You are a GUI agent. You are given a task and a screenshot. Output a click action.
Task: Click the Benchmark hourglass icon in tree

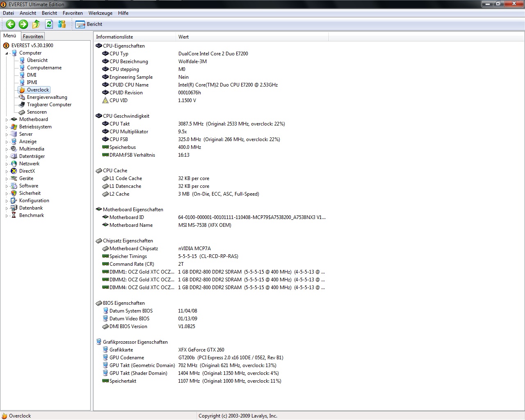click(14, 215)
